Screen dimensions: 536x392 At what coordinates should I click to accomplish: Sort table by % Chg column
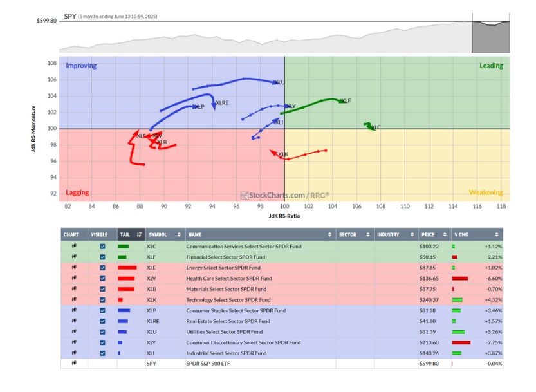(x=477, y=235)
